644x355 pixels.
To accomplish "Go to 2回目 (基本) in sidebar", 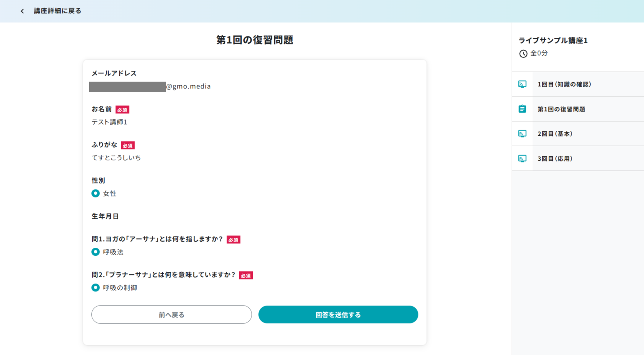I will 555,134.
